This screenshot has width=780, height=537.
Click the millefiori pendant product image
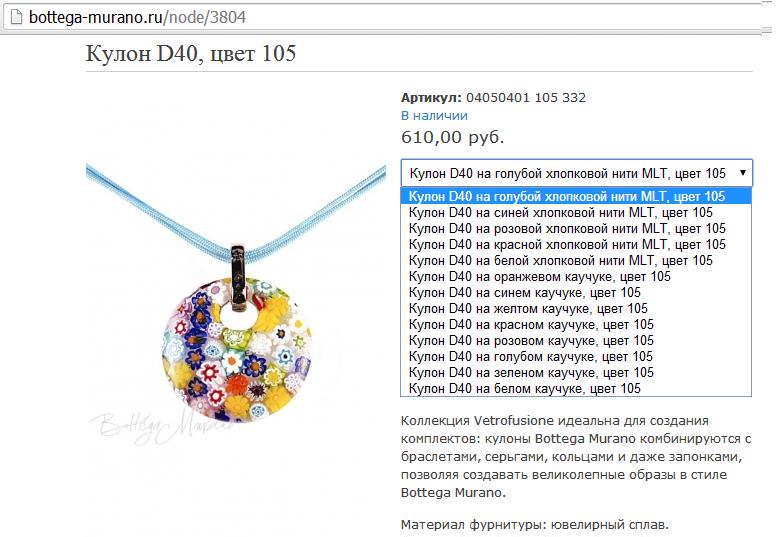236,303
